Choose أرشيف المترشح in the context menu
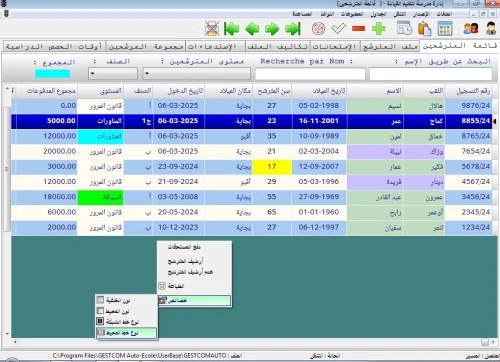The image size is (500, 362). pos(194,261)
